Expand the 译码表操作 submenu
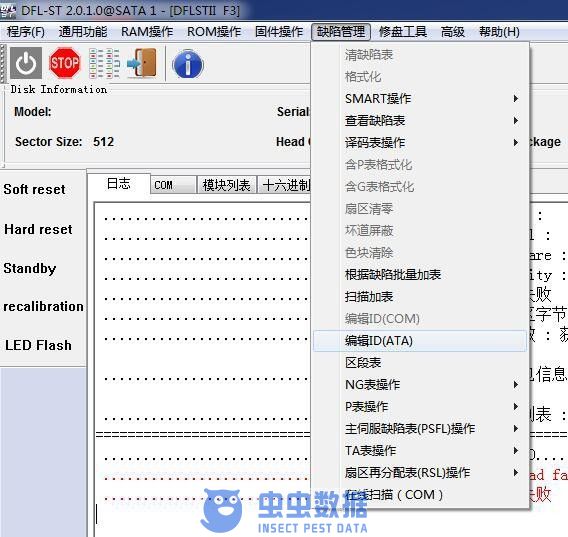The image size is (568, 537). point(419,143)
